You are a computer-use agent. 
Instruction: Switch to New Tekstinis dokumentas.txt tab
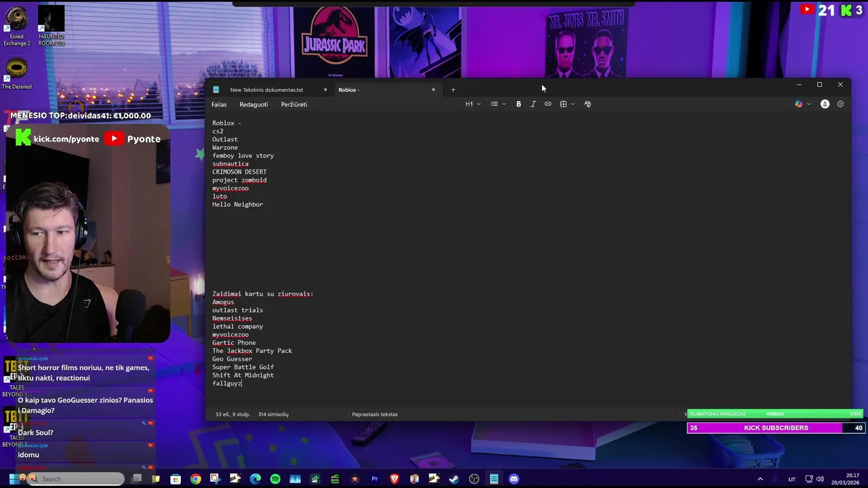267,89
